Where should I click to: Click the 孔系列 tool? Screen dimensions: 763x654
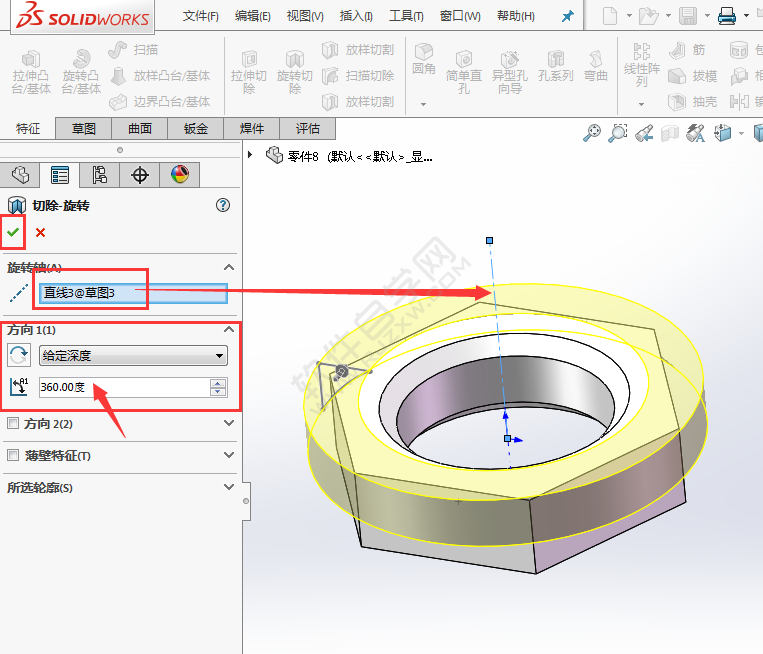tap(556, 66)
